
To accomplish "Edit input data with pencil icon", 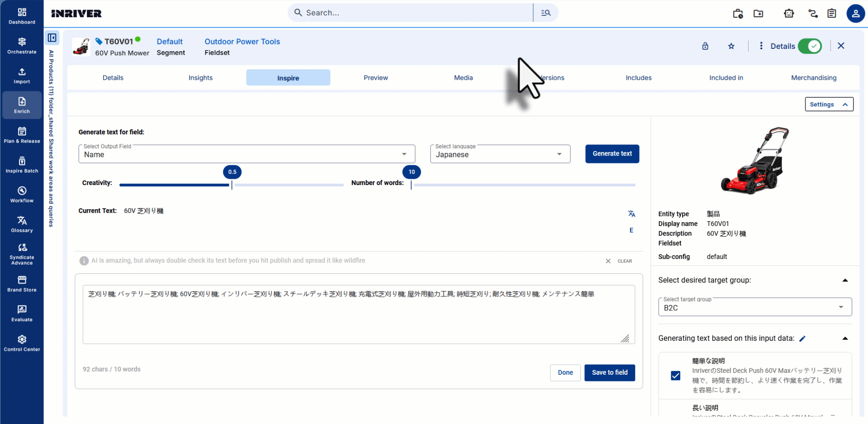I will [802, 338].
